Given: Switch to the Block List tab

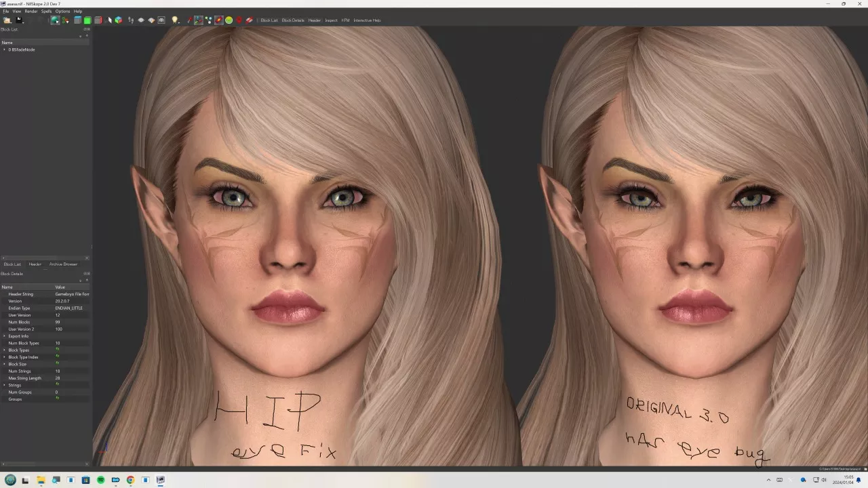Looking at the screenshot, I should coord(12,264).
